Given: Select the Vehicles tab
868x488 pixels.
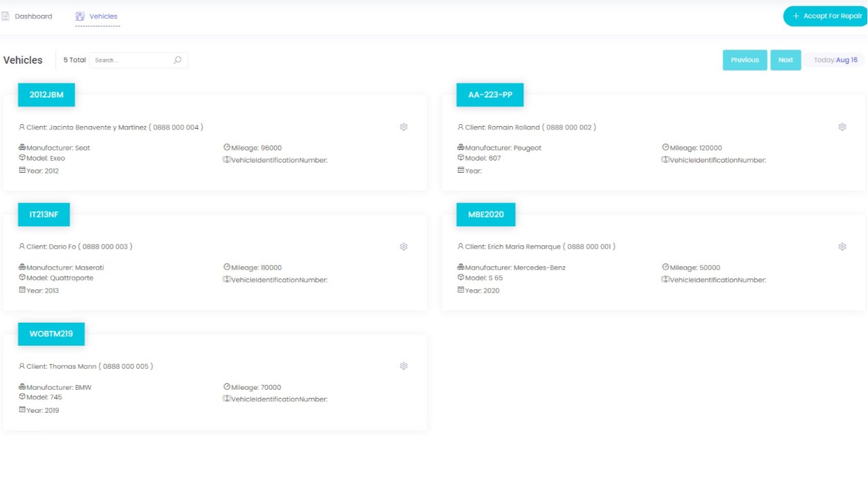Looking at the screenshot, I should coord(97,16).
